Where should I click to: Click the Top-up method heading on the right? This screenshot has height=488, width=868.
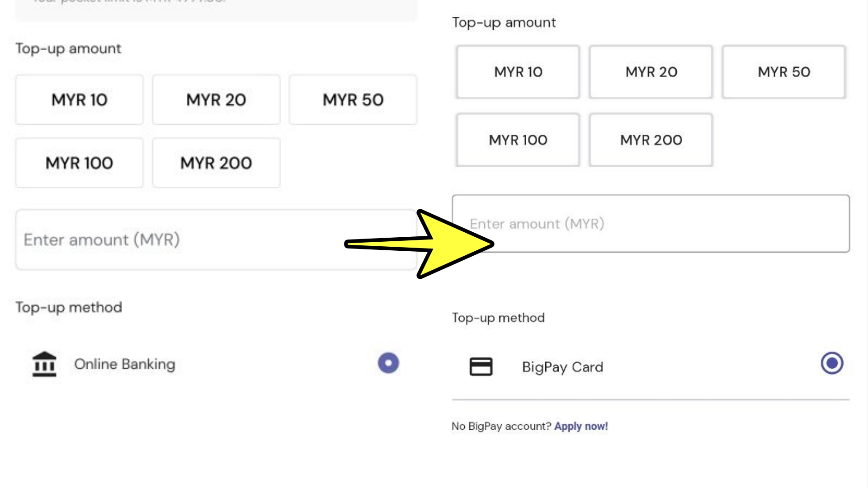[498, 317]
